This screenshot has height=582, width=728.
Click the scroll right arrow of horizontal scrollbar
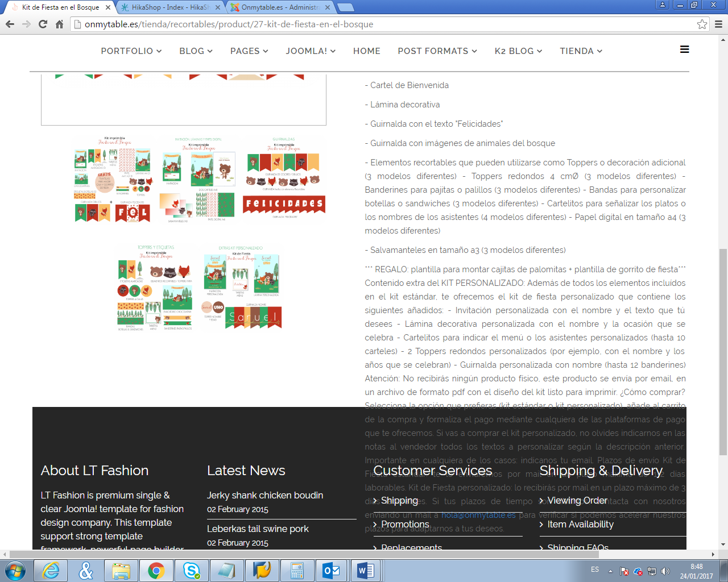713,554
